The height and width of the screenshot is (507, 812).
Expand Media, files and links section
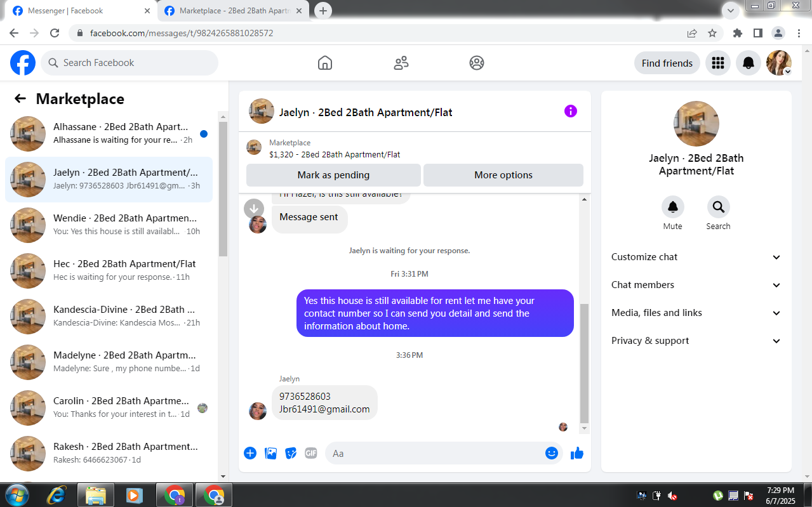pyautogui.click(x=696, y=313)
